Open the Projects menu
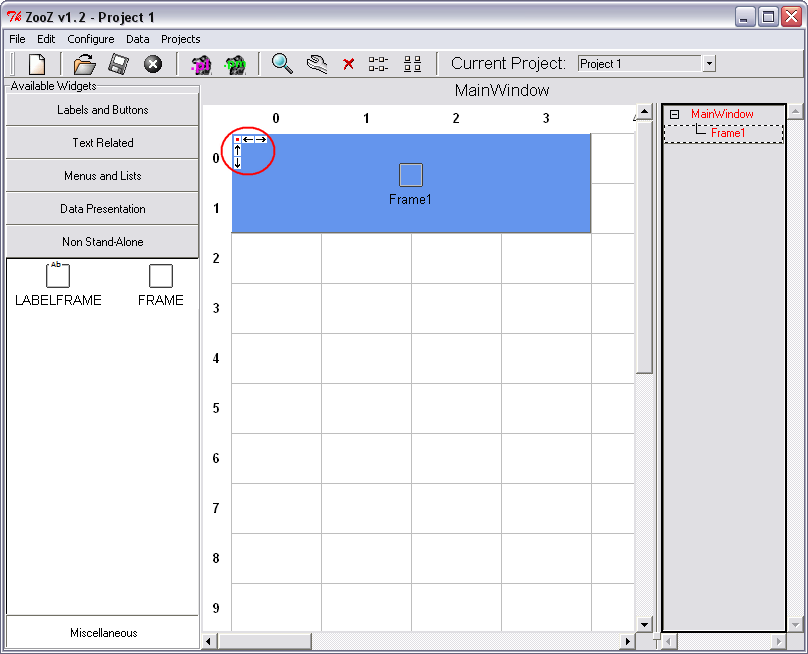808x654 pixels. 180,39
